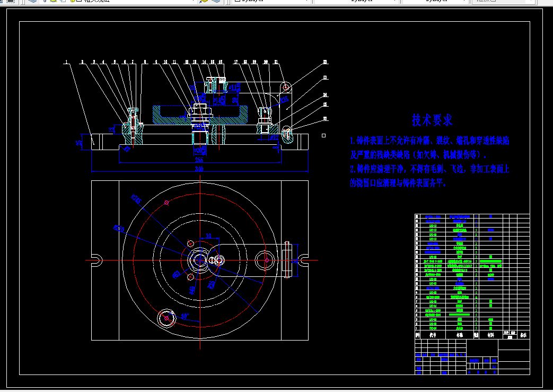553x392 pixels.
Task: Click the 名称 header in the parts list
Action: point(460,335)
